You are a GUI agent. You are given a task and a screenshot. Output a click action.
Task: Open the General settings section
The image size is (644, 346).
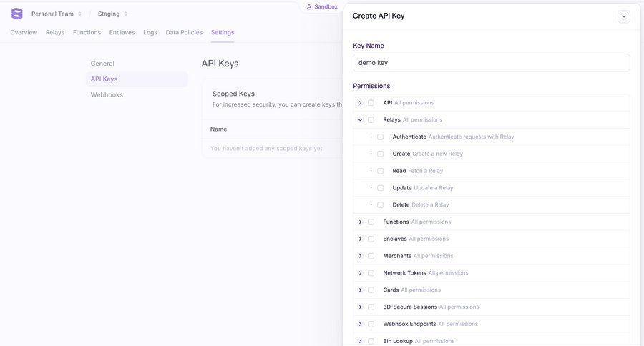click(102, 64)
